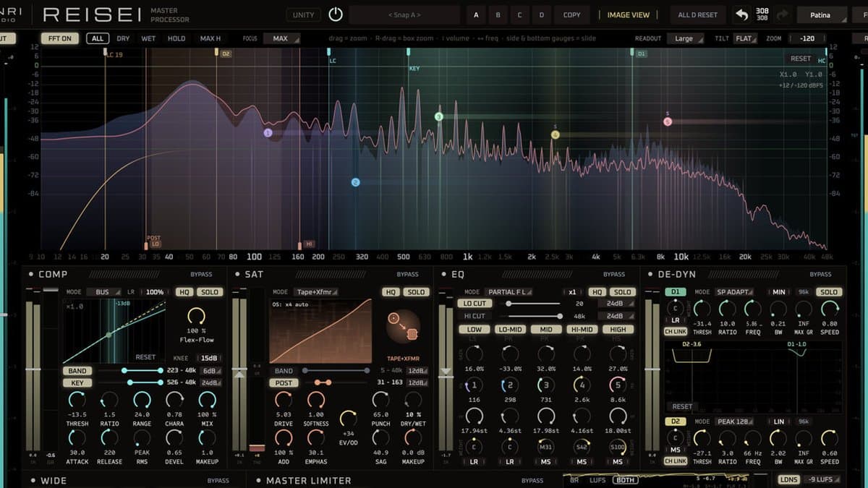Open the READOUT Large dropdown
Screen dimensions: 868x488
pos(687,38)
